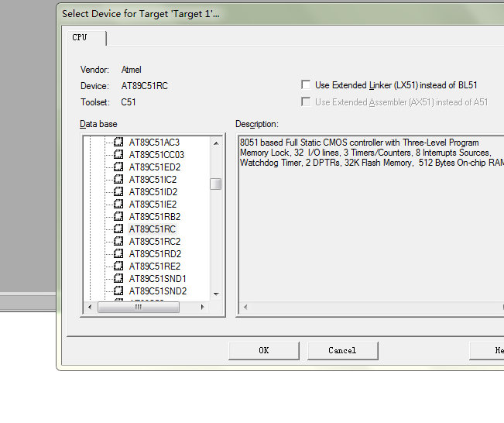Screen dimensions: 504x423
Task: Click the chip icon beside AT89C51CC03
Action: click(x=118, y=154)
